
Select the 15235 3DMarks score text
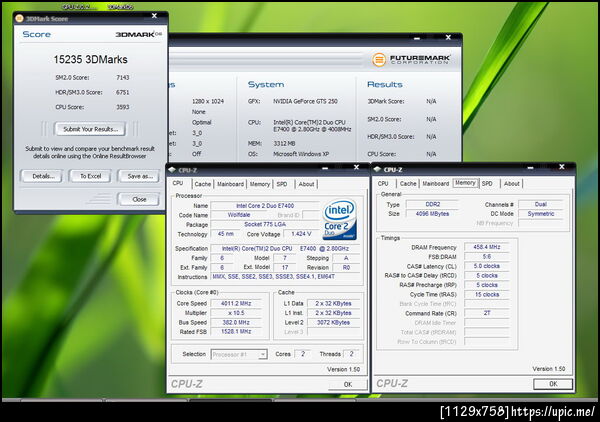90,59
